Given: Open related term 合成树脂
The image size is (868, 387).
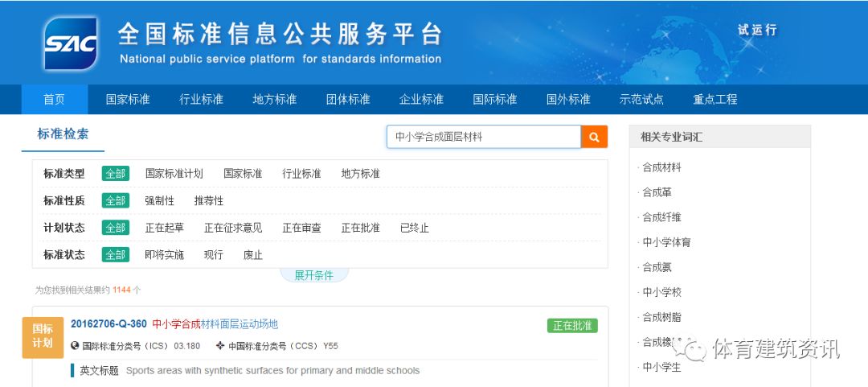Looking at the screenshot, I should (661, 317).
